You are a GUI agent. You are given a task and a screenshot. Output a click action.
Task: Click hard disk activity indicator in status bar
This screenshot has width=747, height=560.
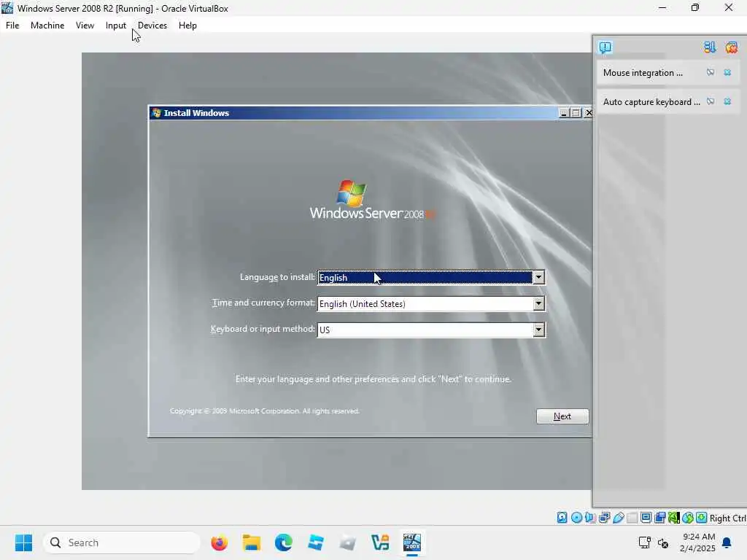[x=562, y=518]
